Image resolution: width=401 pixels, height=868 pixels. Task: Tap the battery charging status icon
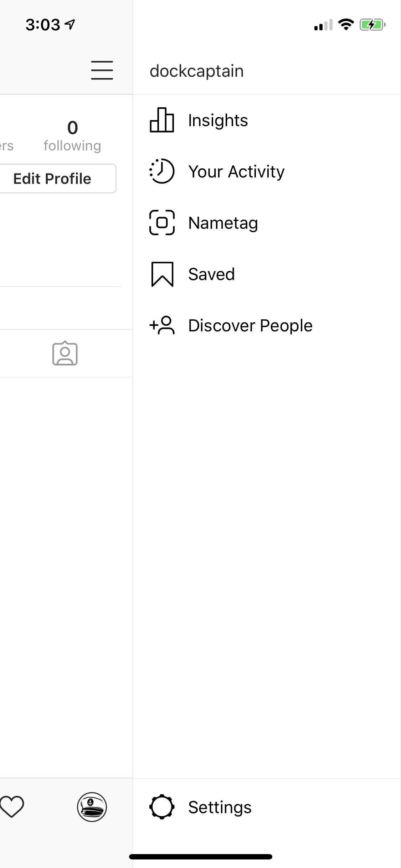point(372,25)
